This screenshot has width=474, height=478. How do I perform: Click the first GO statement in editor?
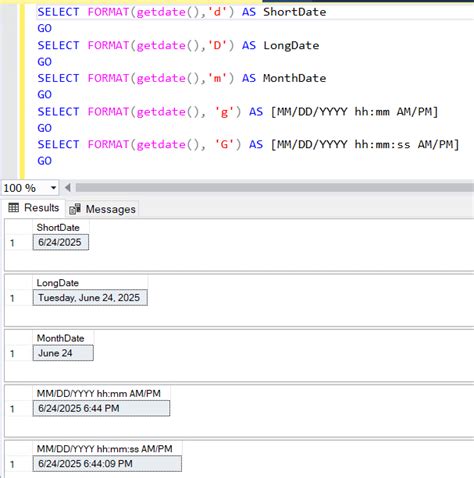(45, 28)
